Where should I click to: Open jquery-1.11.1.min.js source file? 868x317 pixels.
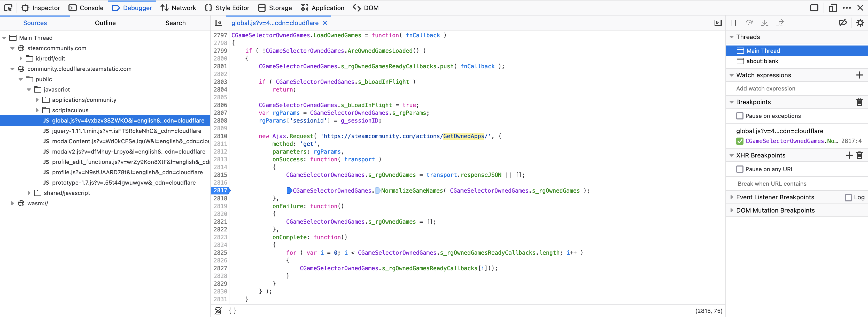tap(127, 131)
